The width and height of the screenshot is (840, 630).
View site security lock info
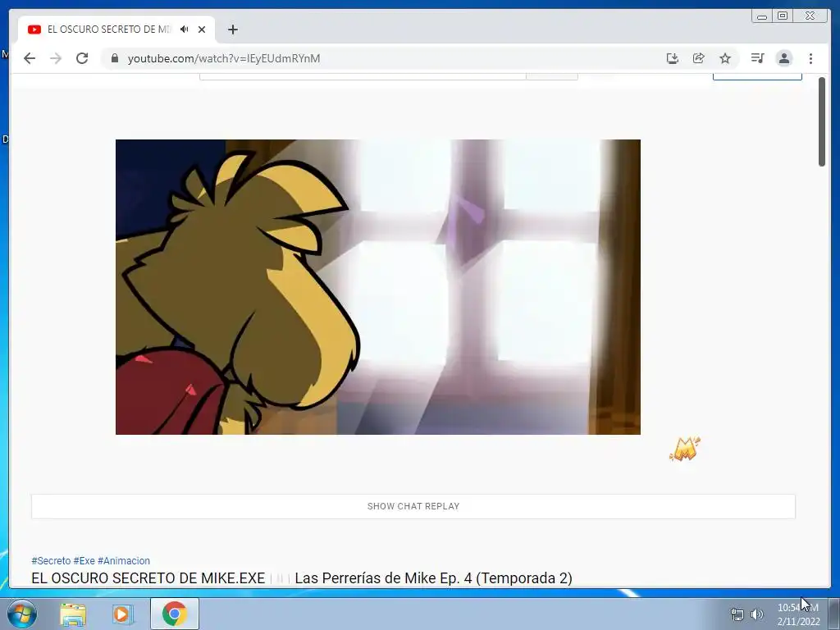tap(114, 58)
